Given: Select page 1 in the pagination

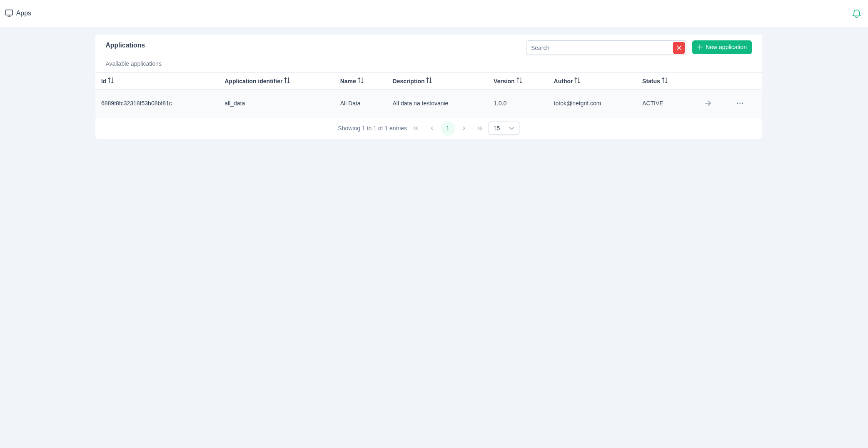Looking at the screenshot, I should click(448, 128).
